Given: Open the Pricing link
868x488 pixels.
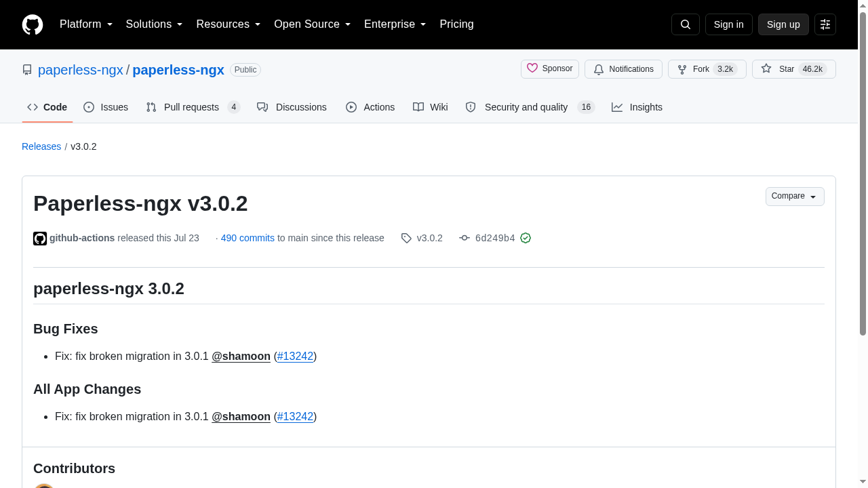Looking at the screenshot, I should point(456,24).
